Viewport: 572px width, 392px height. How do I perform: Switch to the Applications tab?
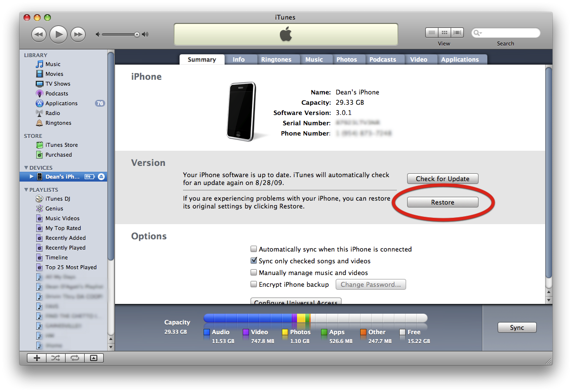click(460, 60)
